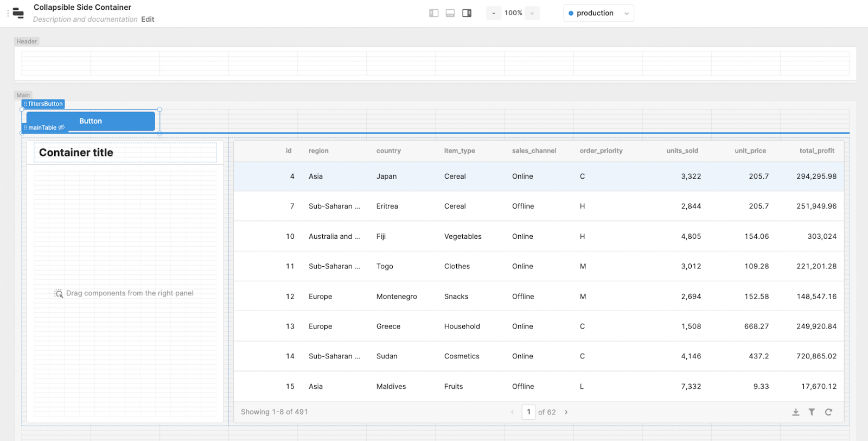The height and width of the screenshot is (441, 868).
Task: Click Edit next to description
Action: pyautogui.click(x=148, y=20)
